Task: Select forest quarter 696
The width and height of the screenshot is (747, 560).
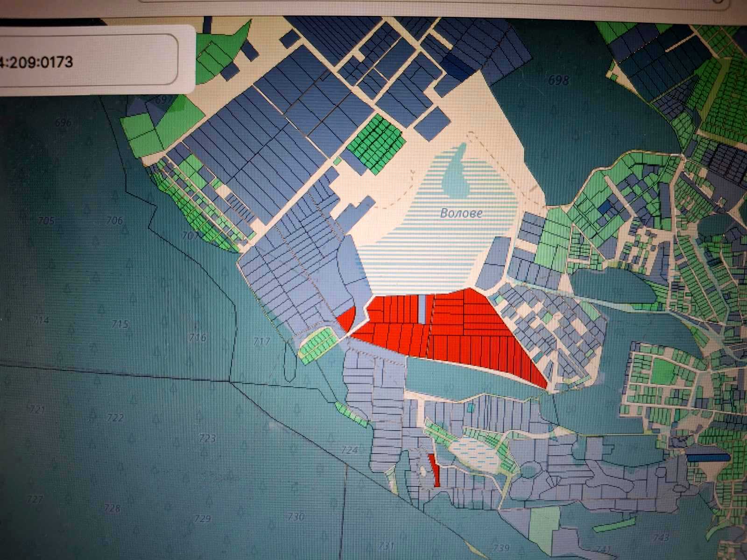Action: coord(63,123)
